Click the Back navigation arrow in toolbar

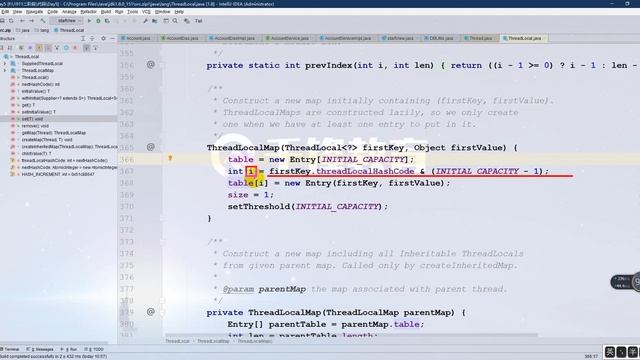pos(22,20)
